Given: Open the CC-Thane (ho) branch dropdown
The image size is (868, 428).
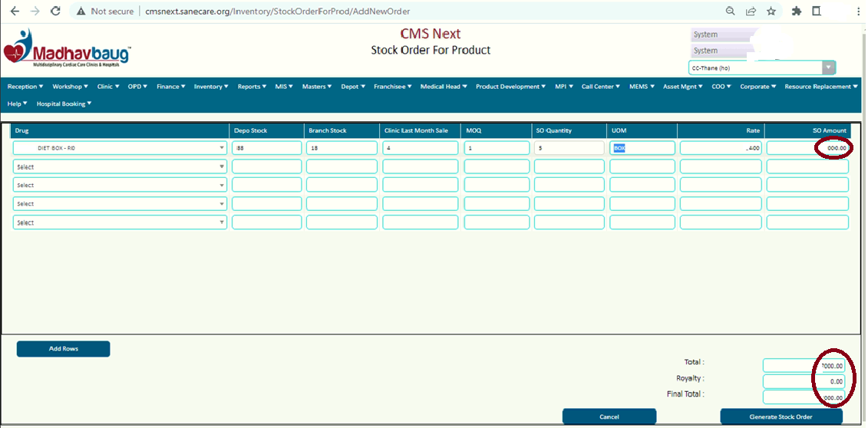Looking at the screenshot, I should click(x=761, y=68).
